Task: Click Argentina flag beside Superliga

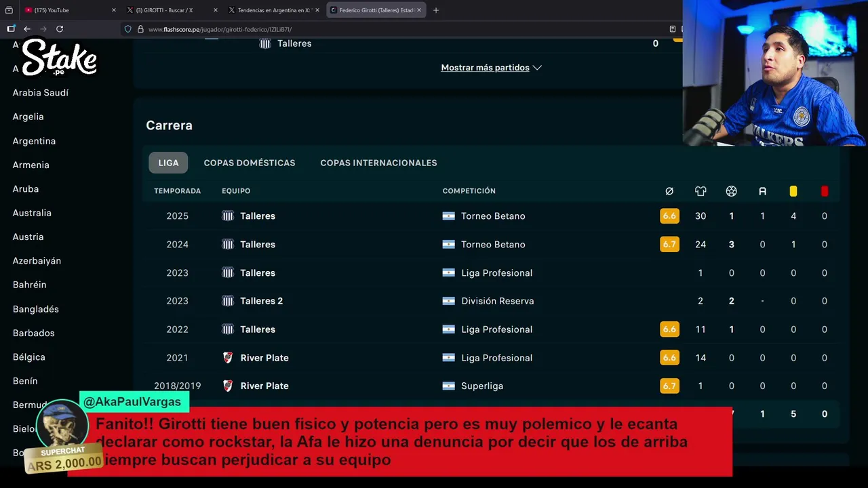Action: [448, 386]
